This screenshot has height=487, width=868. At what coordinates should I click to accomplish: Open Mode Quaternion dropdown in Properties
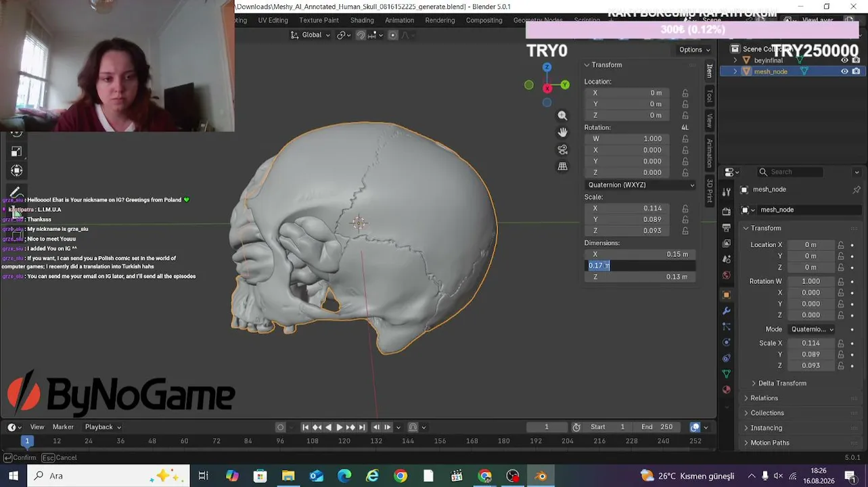813,329
